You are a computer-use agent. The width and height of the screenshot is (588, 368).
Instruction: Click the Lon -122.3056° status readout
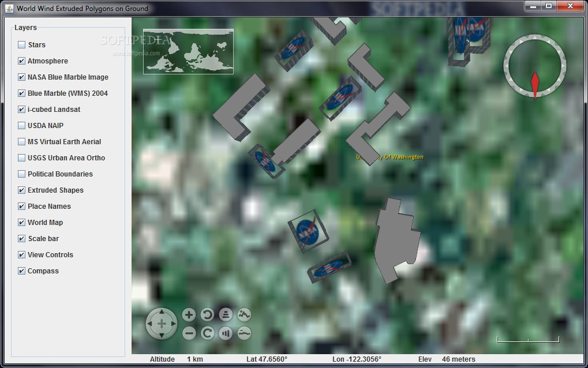coord(357,359)
